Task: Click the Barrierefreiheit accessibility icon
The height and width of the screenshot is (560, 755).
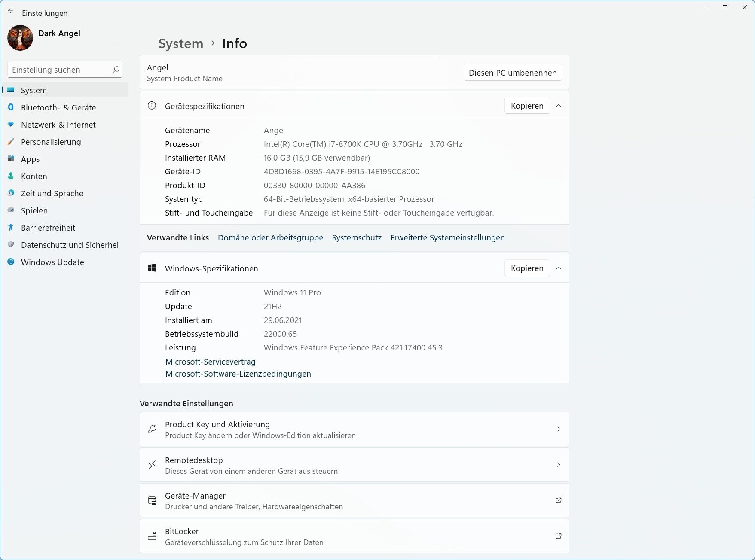Action: coord(11,228)
